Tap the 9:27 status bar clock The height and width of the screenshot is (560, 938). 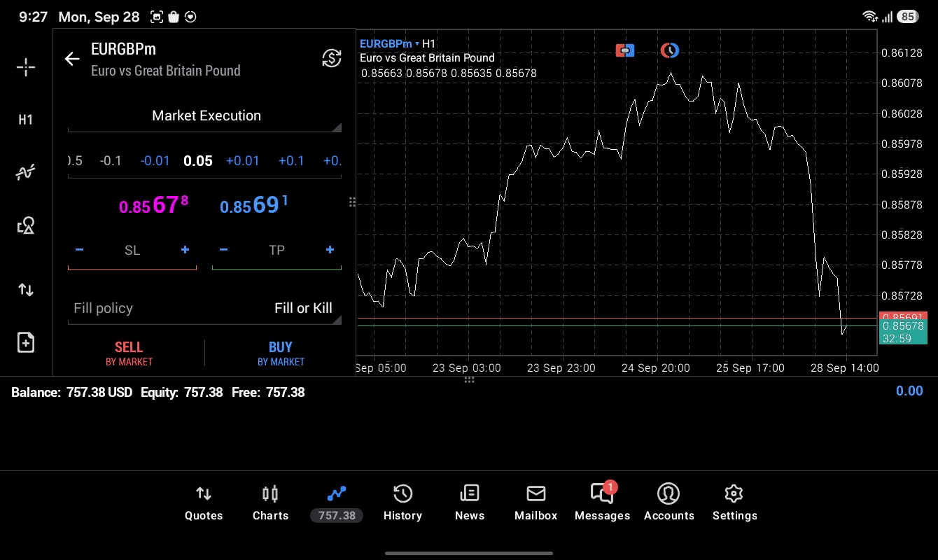coord(33,17)
